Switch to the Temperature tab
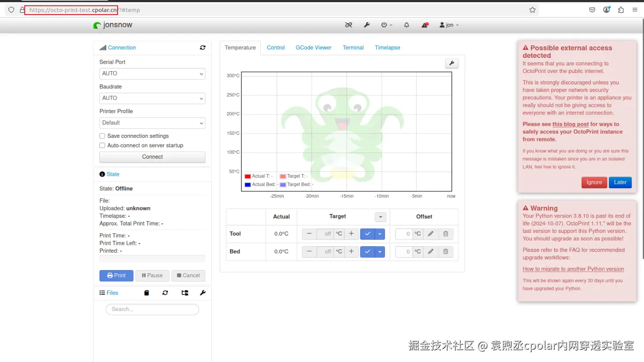Screen dimensions: 644x362 click(x=240, y=48)
